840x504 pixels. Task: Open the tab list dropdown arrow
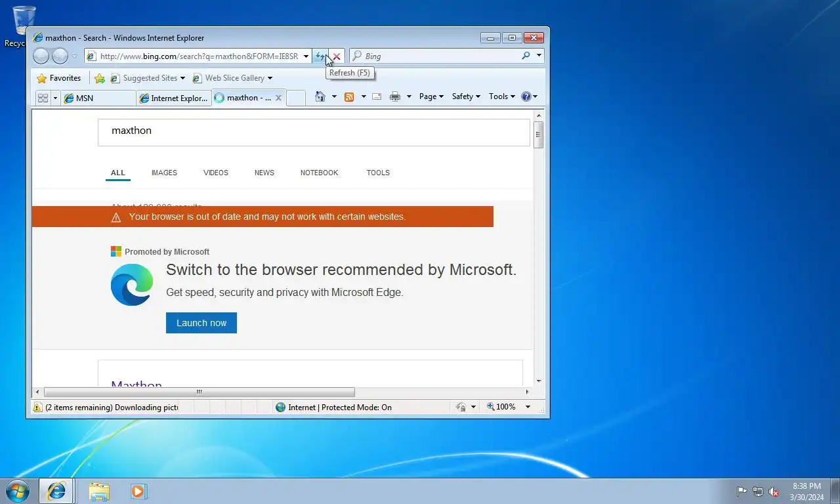(x=55, y=98)
